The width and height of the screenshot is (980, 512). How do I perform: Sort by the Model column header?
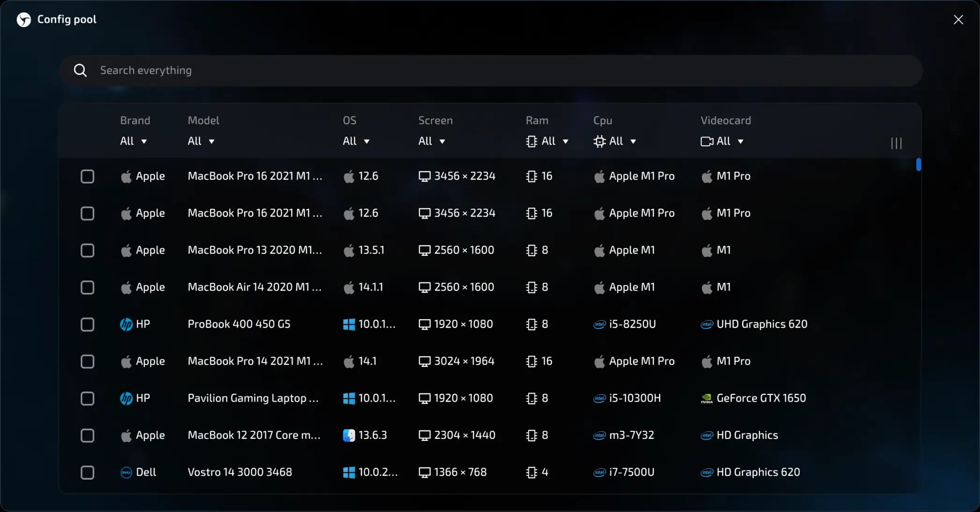203,120
